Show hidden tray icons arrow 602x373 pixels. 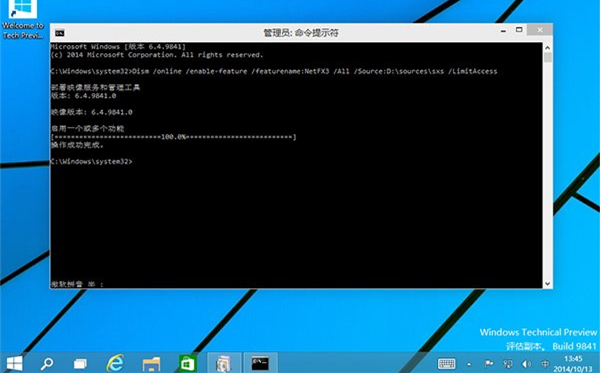pyautogui.click(x=469, y=364)
